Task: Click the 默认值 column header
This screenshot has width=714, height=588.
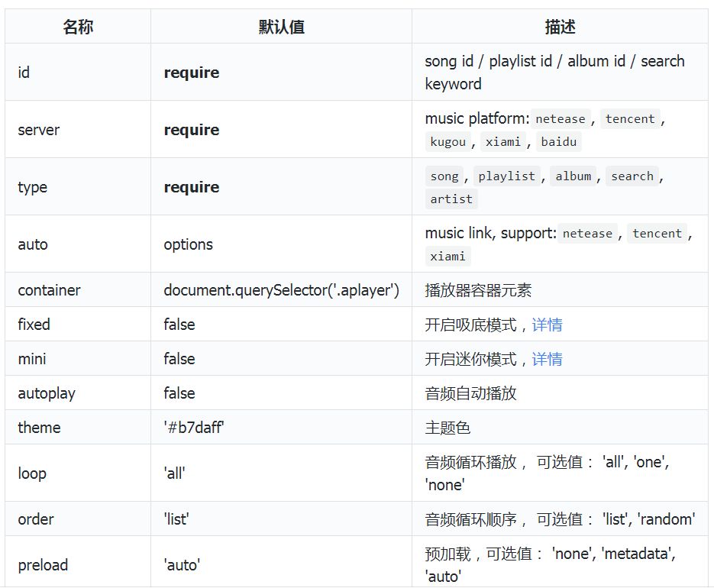Action: click(281, 27)
